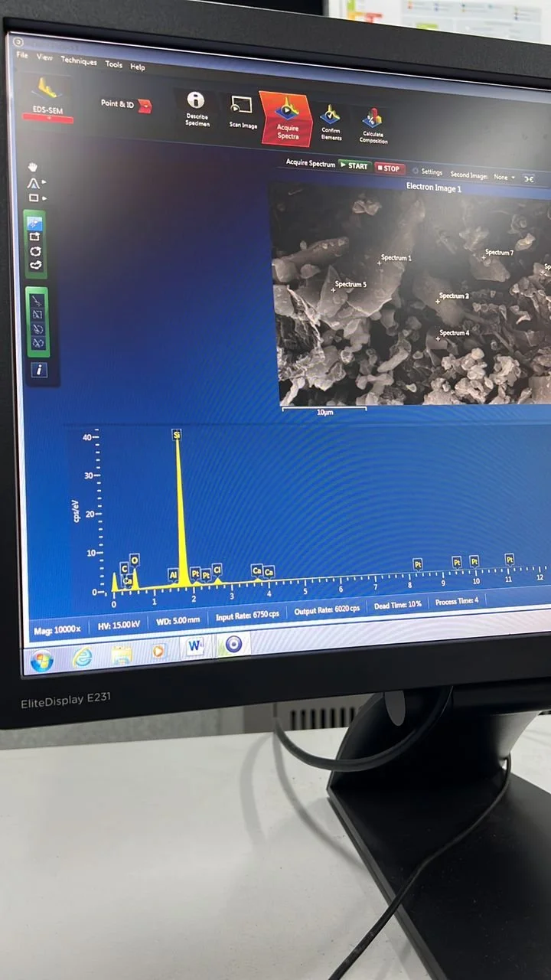The width and height of the screenshot is (551, 980).
Task: Click the O peak label in spectrum
Action: 135,560
